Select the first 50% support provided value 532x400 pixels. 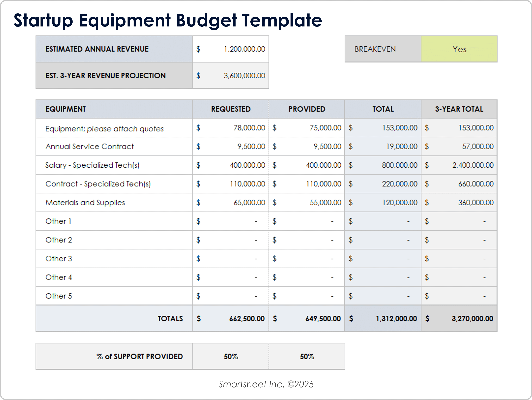pyautogui.click(x=230, y=356)
